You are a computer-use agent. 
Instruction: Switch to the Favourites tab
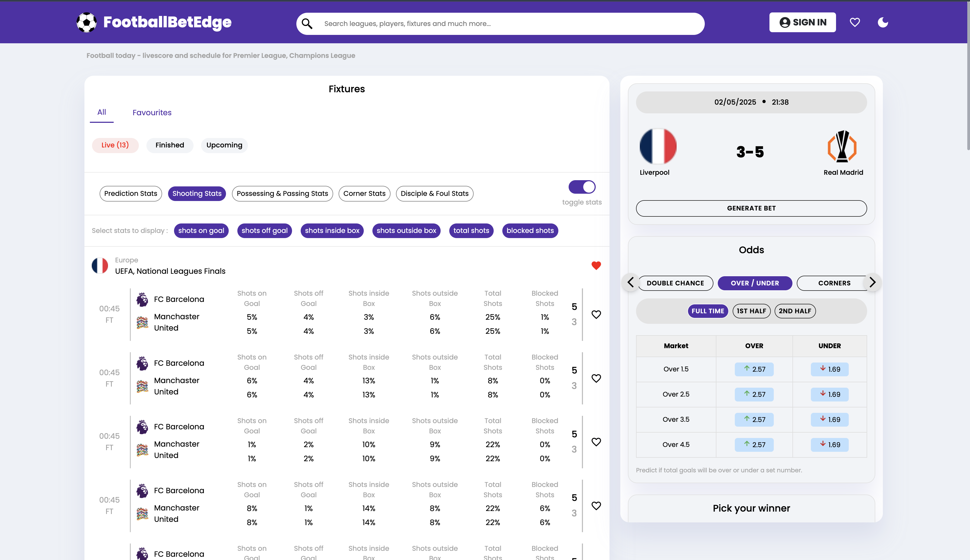click(152, 112)
